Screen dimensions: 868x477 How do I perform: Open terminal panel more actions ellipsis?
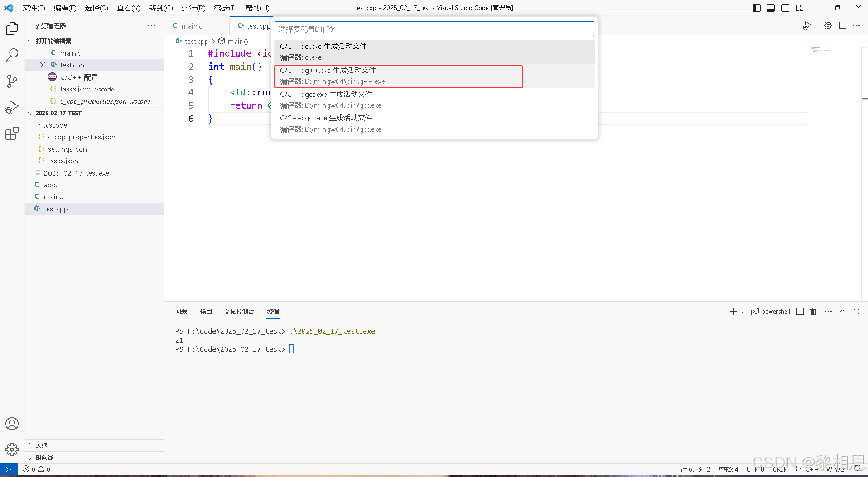pos(828,311)
